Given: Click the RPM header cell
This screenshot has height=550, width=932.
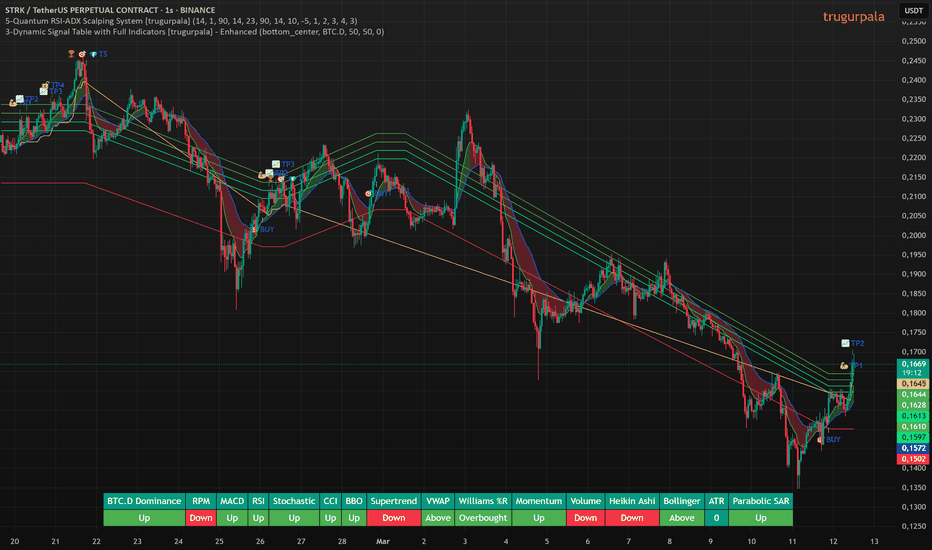Looking at the screenshot, I should click(201, 501).
